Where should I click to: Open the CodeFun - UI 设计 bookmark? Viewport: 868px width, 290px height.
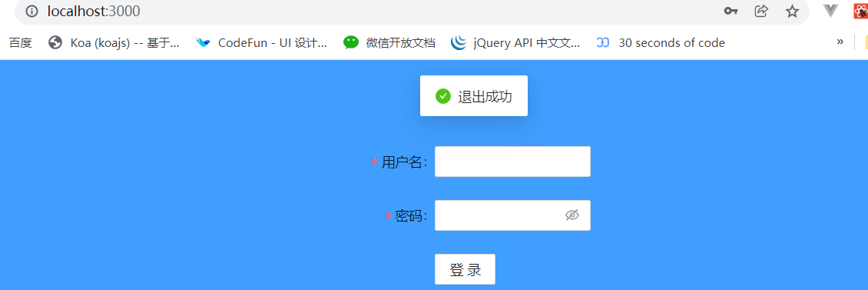click(x=261, y=43)
